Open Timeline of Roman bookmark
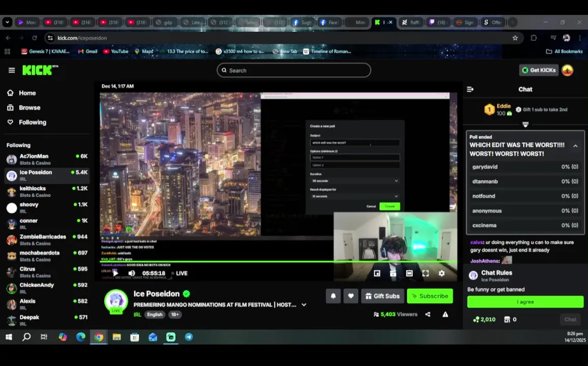 click(327, 51)
